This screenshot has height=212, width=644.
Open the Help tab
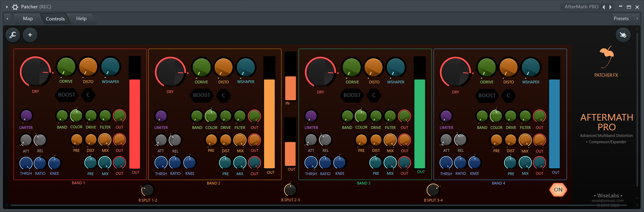[81, 19]
